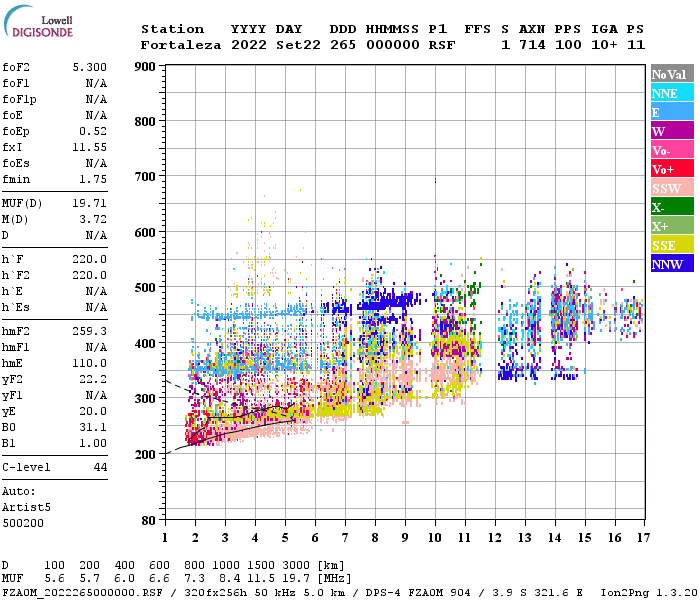Click the 80 km height axis label
Screen dimensions: 700x600
pos(149,521)
